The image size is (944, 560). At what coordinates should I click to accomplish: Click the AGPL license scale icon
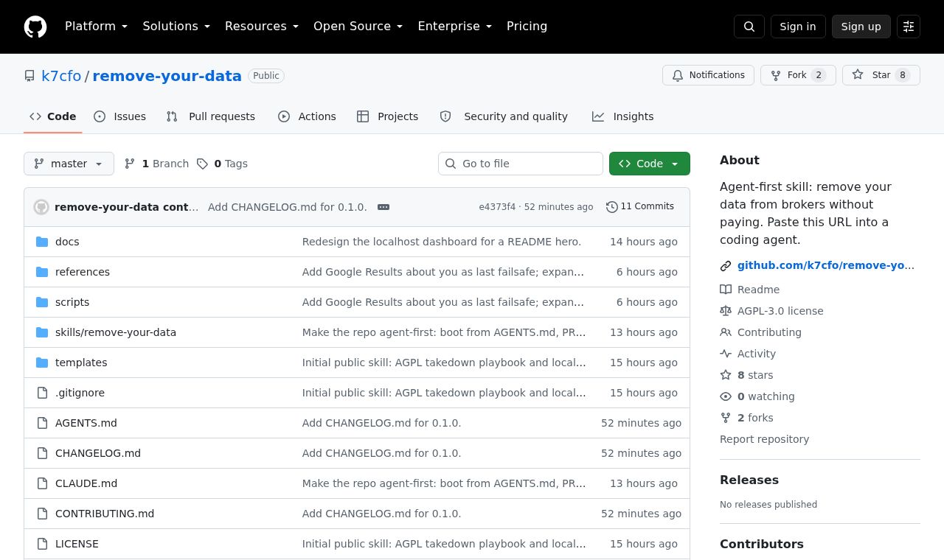click(x=726, y=311)
